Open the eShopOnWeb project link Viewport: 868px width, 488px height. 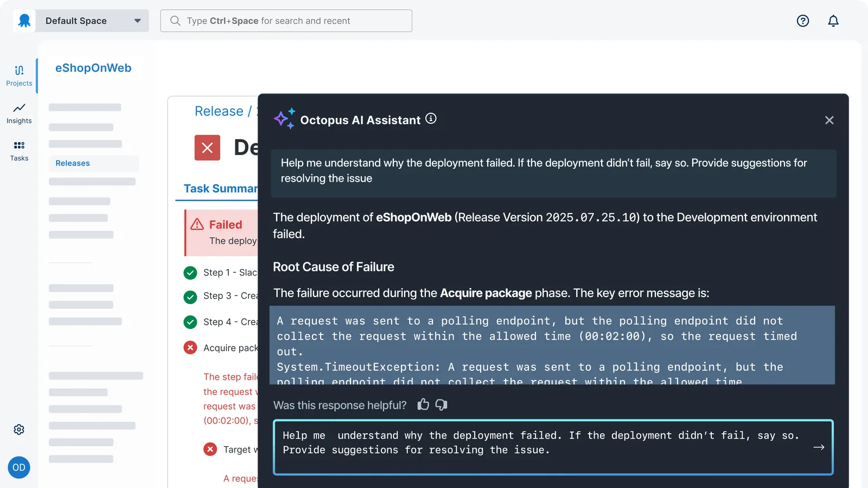[93, 68]
